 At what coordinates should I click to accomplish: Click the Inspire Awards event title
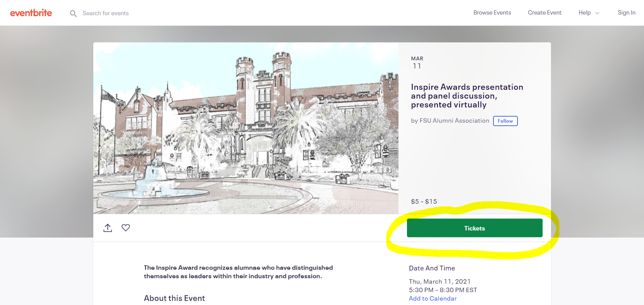click(x=467, y=96)
